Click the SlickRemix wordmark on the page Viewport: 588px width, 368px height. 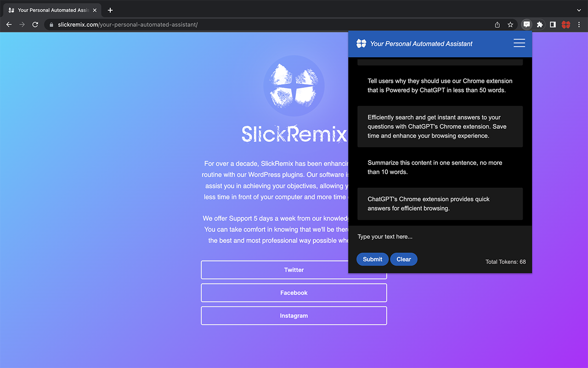click(294, 134)
